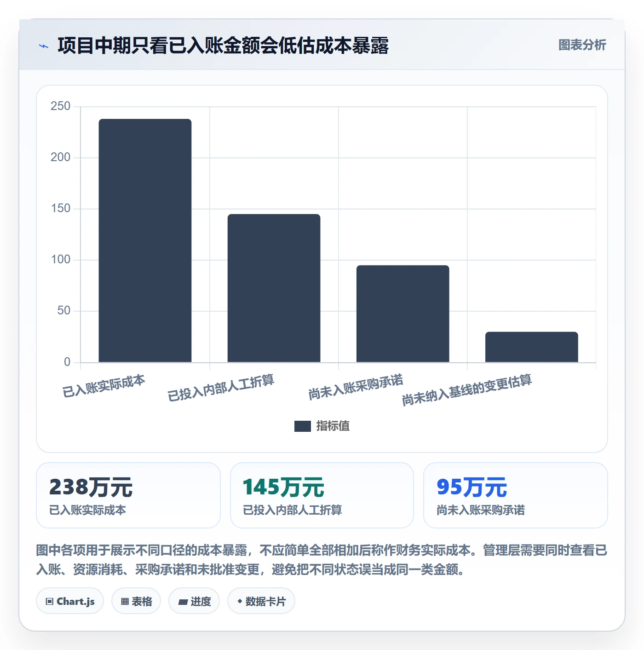
Task: Click the 已投入内部人工折算 bar in chart
Action: point(274,288)
